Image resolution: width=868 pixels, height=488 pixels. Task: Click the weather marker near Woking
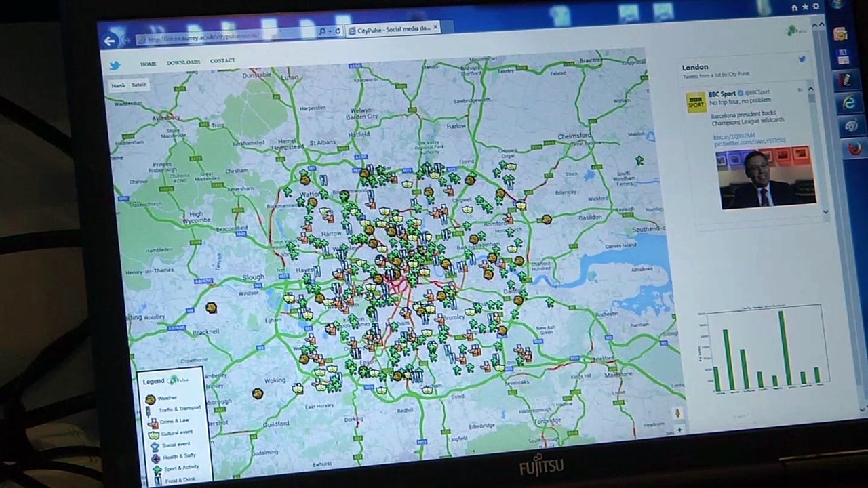(x=257, y=393)
